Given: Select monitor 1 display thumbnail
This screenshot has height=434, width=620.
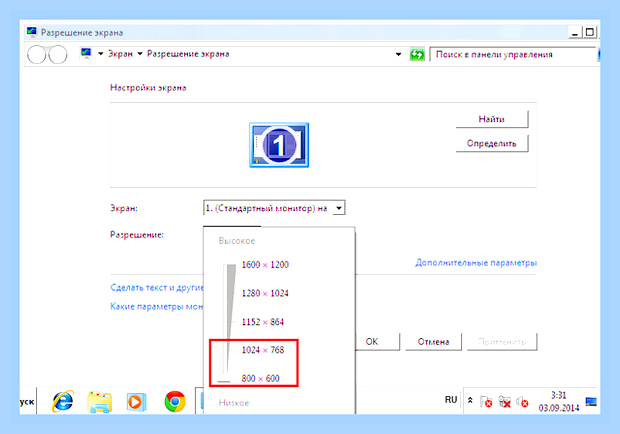Looking at the screenshot, I should click(279, 145).
